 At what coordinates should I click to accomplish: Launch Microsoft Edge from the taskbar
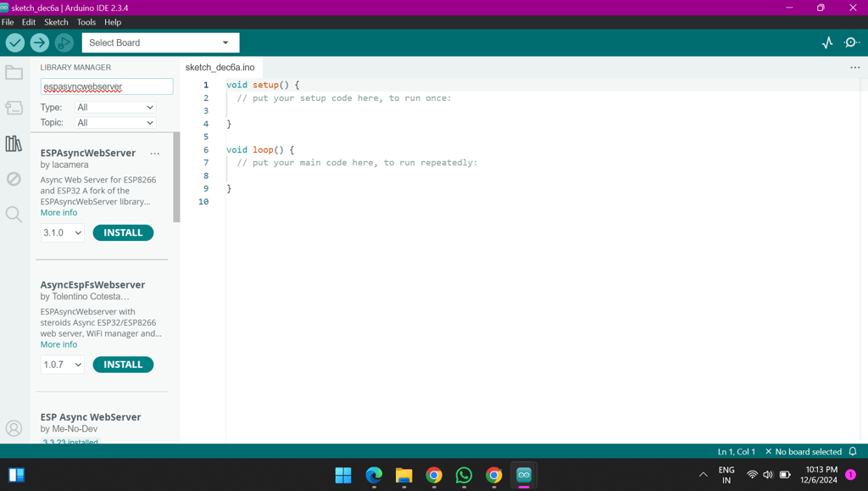point(374,475)
